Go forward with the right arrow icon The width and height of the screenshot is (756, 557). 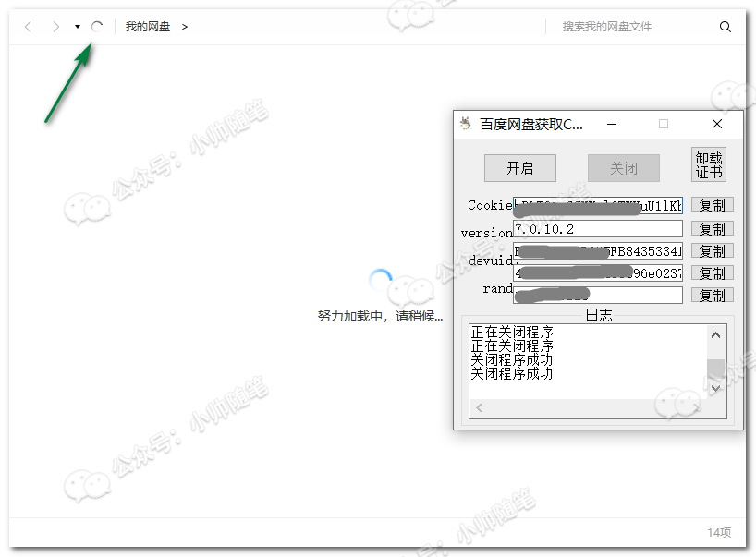coord(56,27)
